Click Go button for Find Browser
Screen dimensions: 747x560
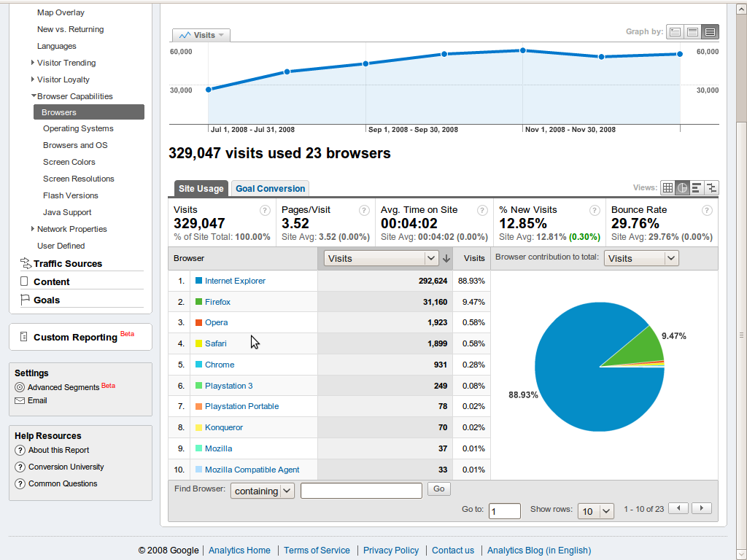pyautogui.click(x=438, y=489)
